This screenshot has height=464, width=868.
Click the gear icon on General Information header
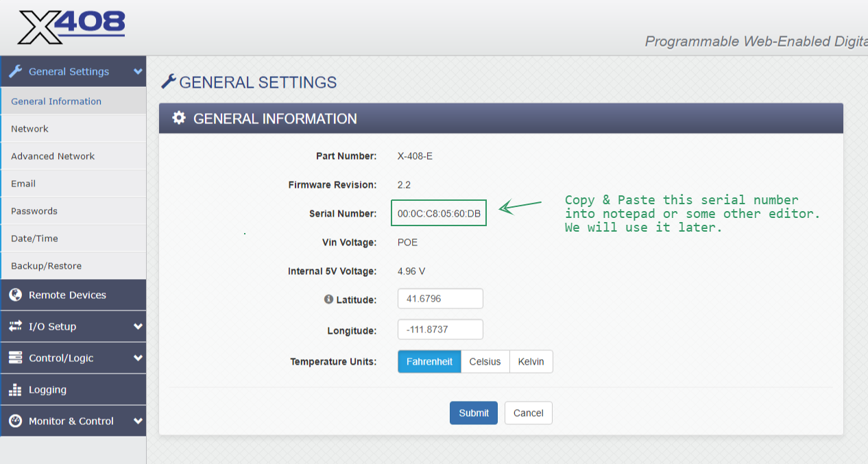tap(178, 117)
